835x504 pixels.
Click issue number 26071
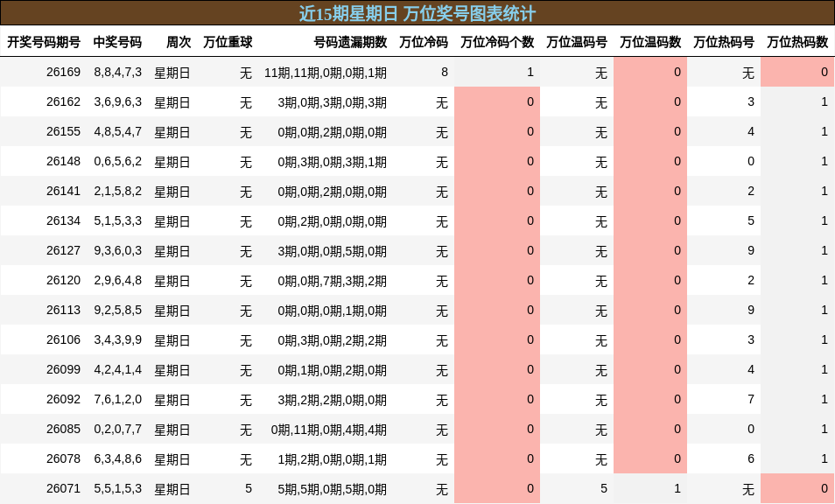click(x=63, y=489)
